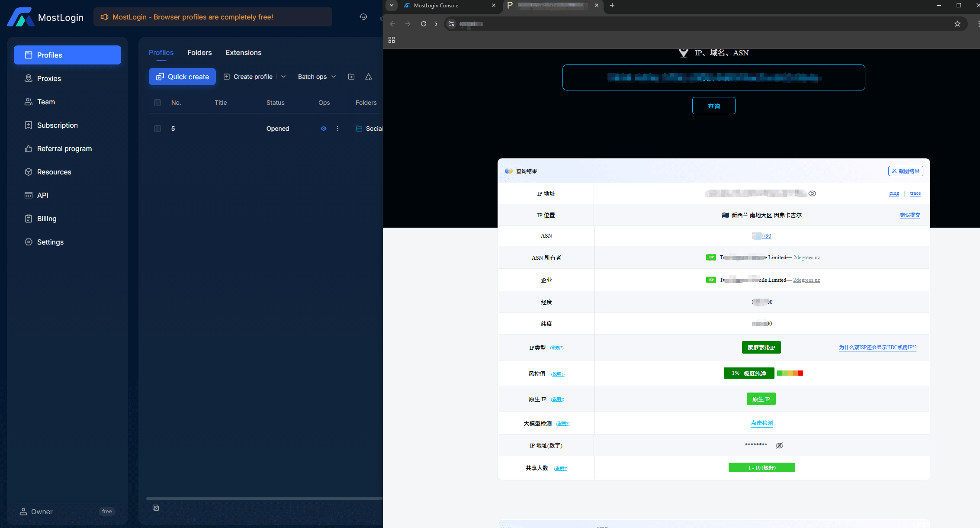The height and width of the screenshot is (528, 980).
Task: Click the import folder icon beside Batch ops
Action: pos(351,77)
